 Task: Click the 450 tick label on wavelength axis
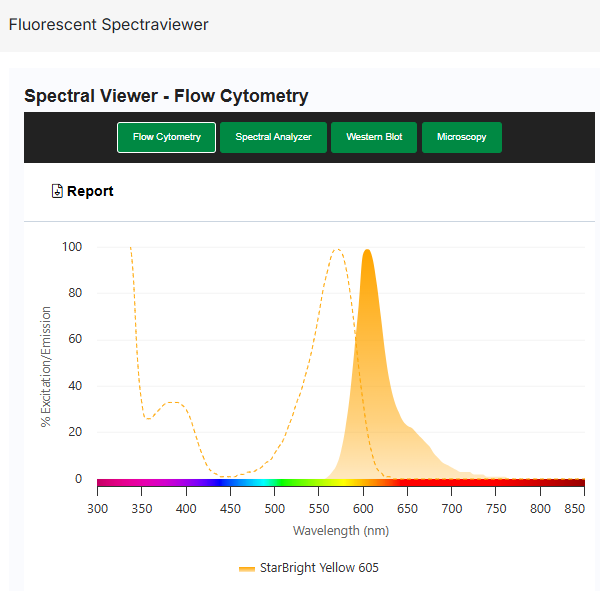[x=230, y=508]
